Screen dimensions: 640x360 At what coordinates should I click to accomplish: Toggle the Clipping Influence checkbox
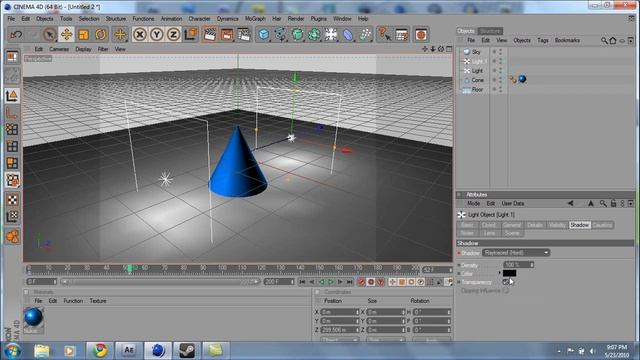pyautogui.click(x=506, y=291)
